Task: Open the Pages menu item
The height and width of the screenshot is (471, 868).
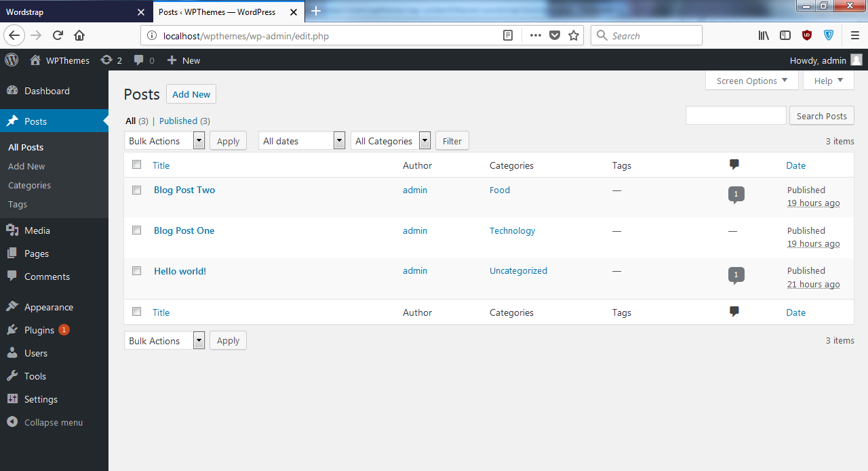Action: pos(54,253)
